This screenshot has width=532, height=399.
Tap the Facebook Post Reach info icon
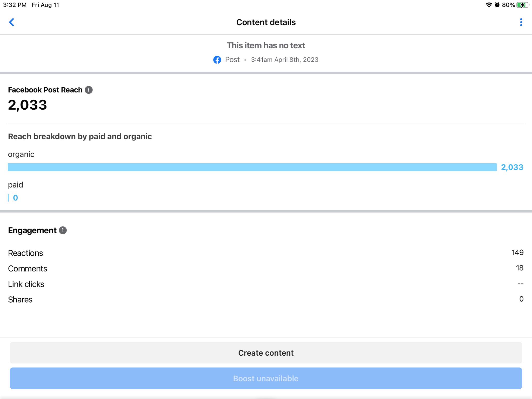[x=89, y=90]
